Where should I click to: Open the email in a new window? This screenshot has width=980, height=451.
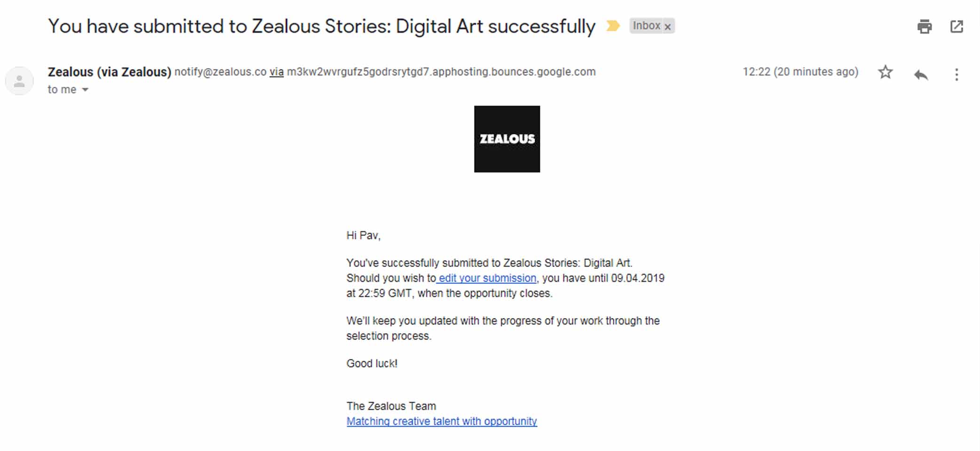pyautogui.click(x=956, y=26)
